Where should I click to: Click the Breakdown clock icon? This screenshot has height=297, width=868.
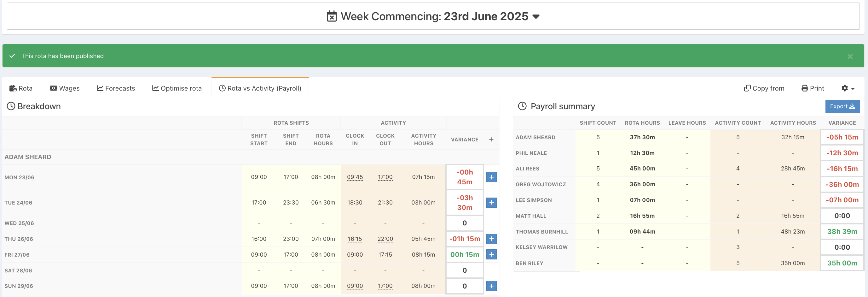pyautogui.click(x=11, y=106)
